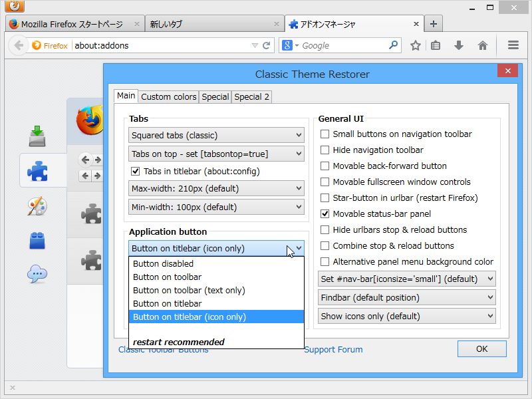This screenshot has width=532, height=399.
Task: Select the Plugins blue brick category
Action: (x=37, y=241)
